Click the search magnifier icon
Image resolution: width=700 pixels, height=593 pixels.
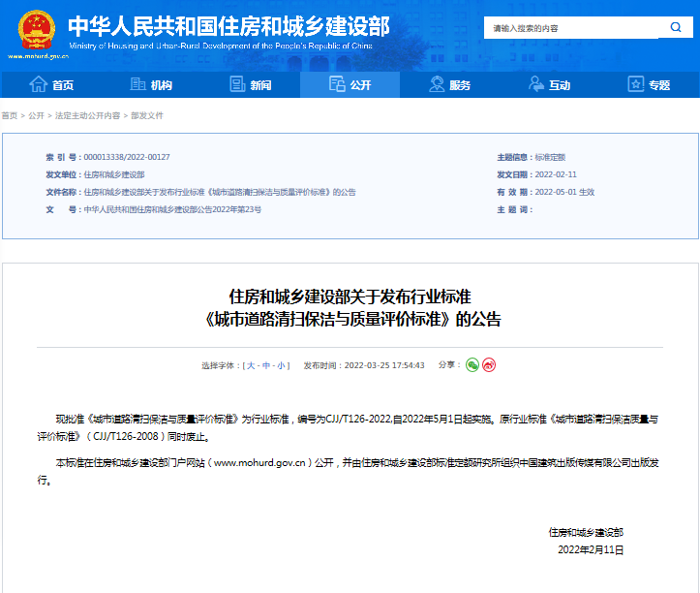[x=675, y=28]
